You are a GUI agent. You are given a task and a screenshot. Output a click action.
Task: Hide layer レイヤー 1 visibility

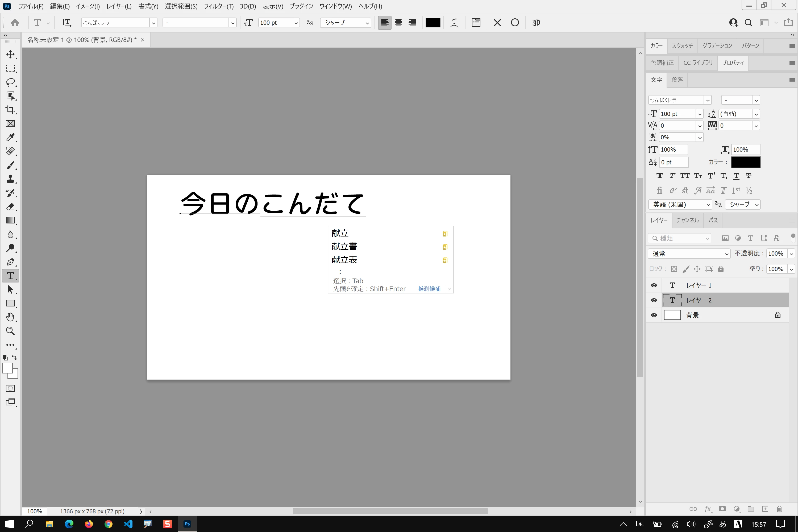[x=654, y=285]
